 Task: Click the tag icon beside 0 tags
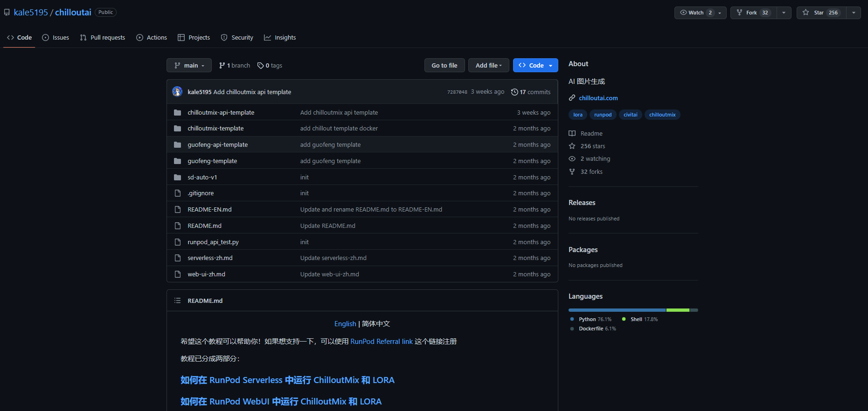pyautogui.click(x=260, y=65)
